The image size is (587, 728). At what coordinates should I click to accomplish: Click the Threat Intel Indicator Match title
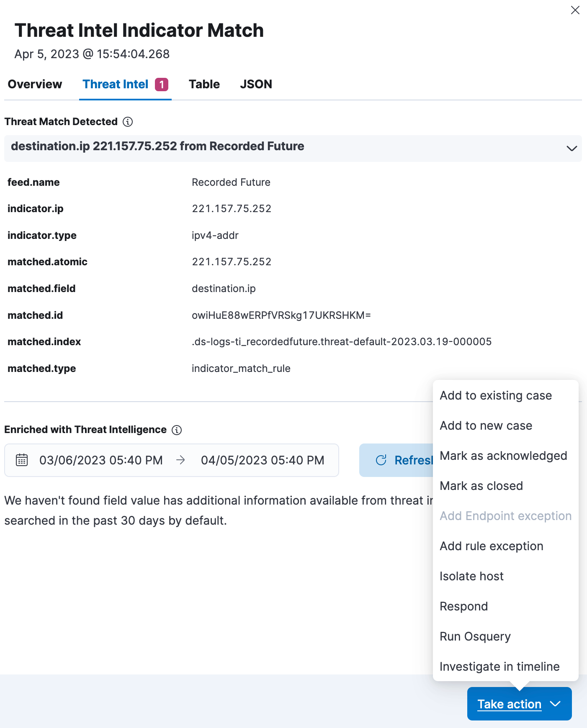(139, 31)
